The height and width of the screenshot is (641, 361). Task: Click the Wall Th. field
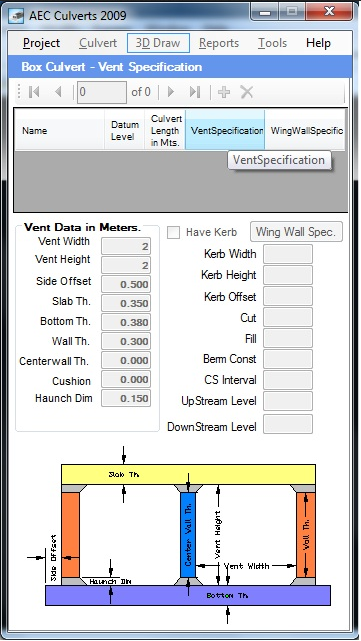(126, 341)
